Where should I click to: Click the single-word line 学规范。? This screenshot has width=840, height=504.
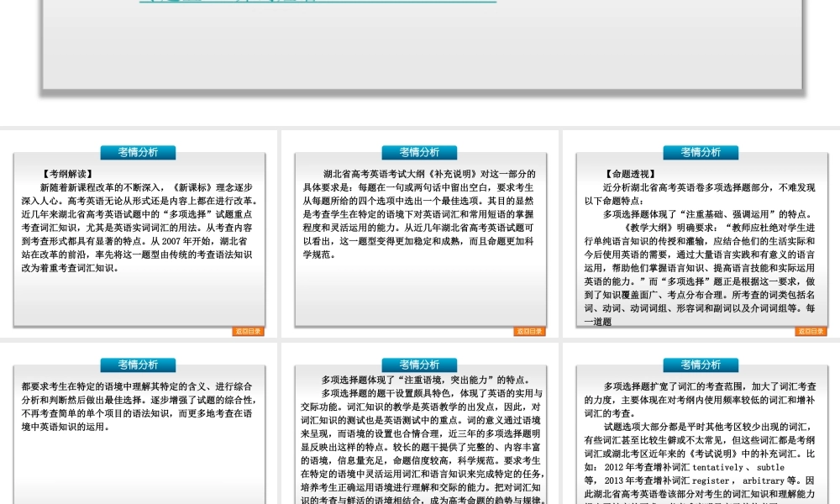[x=320, y=255]
